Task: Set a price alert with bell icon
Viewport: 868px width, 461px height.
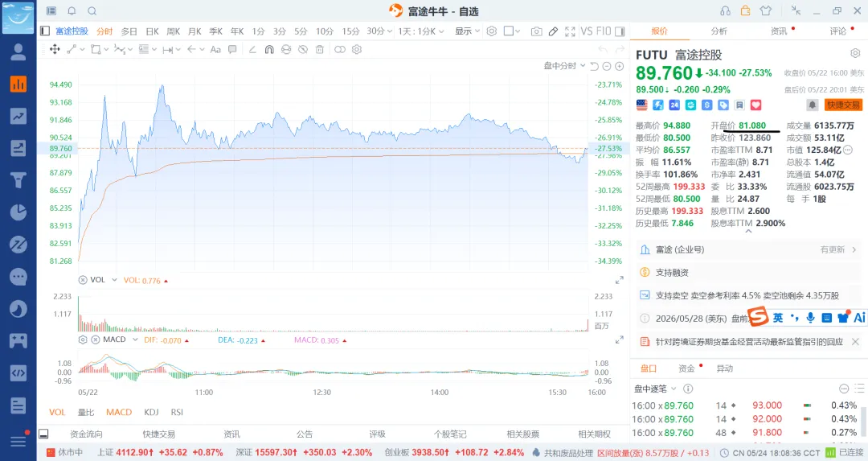Action: [x=812, y=105]
